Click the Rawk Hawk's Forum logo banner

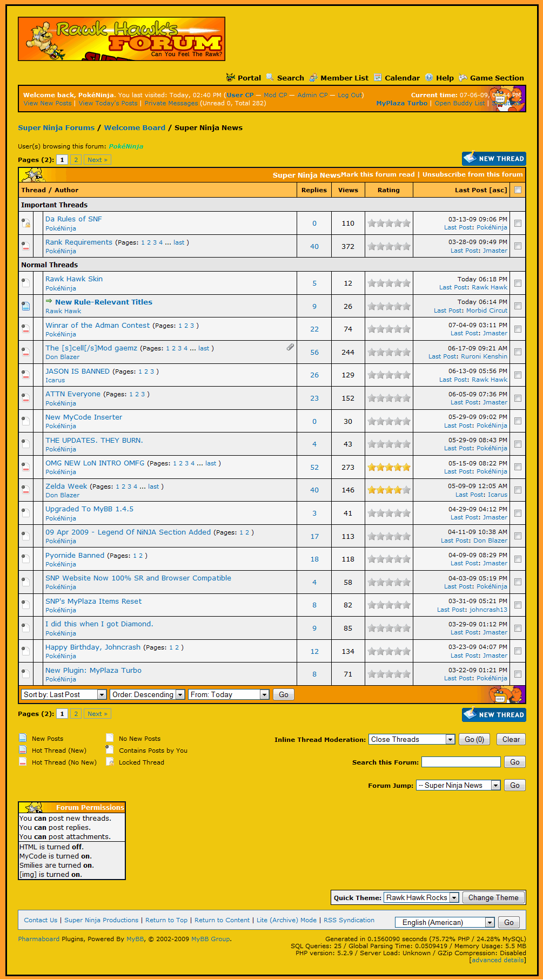pyautogui.click(x=122, y=39)
